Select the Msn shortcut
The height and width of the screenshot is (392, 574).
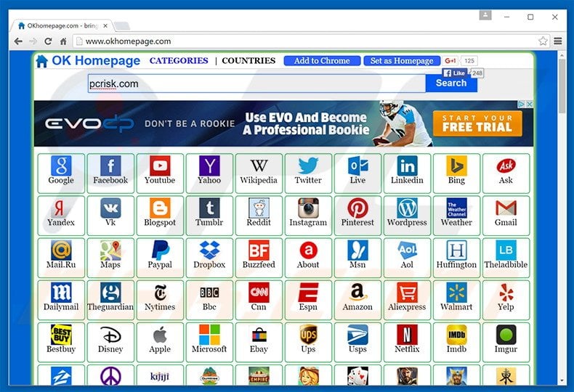[x=357, y=258]
